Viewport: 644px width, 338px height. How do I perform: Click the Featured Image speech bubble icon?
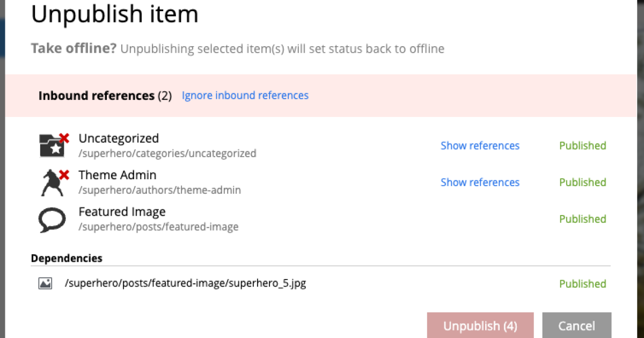pyautogui.click(x=52, y=219)
